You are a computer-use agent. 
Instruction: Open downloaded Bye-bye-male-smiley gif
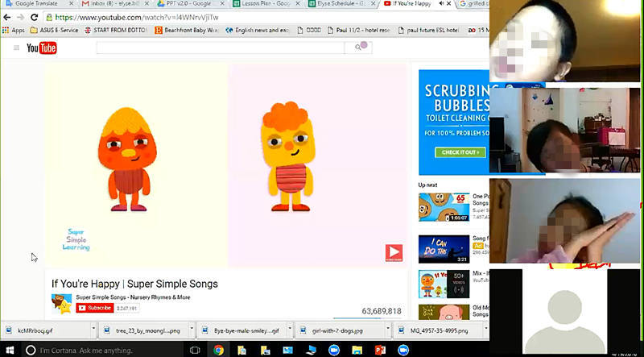241,330
